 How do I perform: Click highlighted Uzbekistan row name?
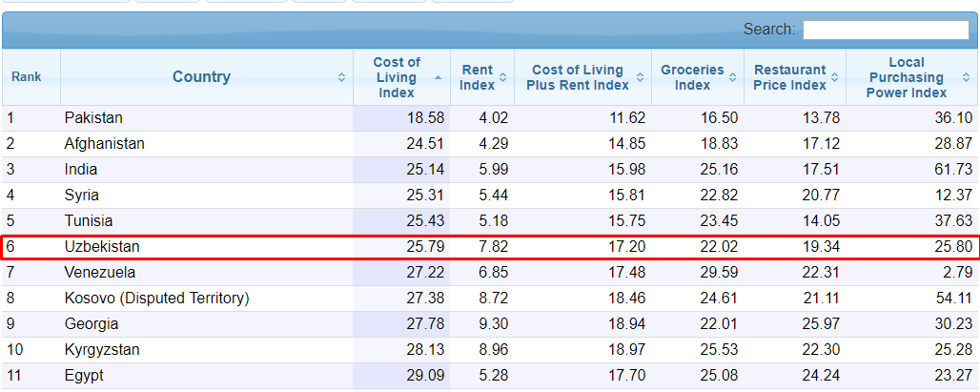102,247
